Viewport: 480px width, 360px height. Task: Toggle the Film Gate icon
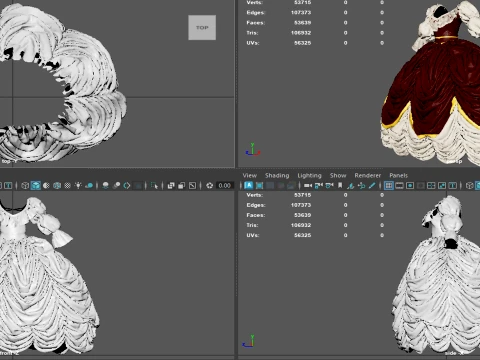[399, 185]
